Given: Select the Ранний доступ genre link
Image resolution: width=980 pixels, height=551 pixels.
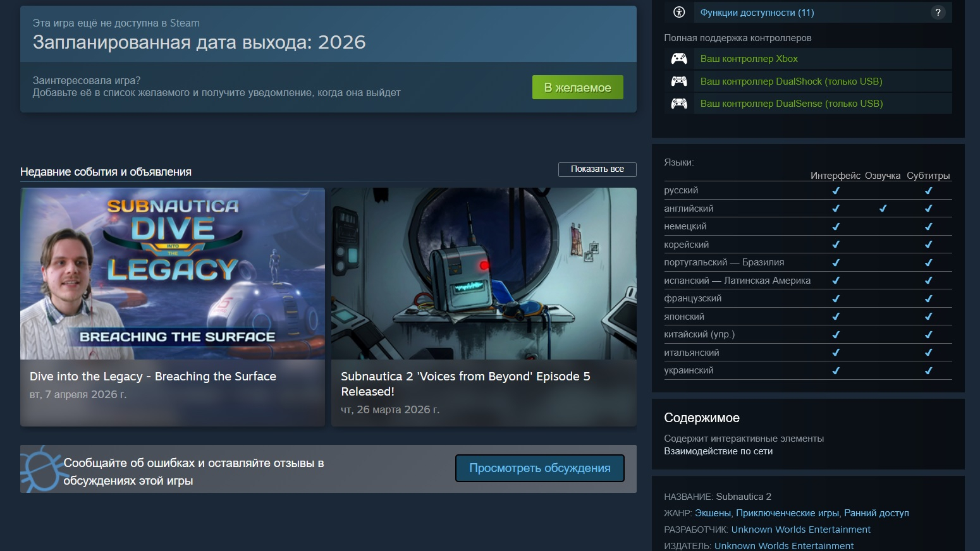Looking at the screenshot, I should click(x=876, y=513).
